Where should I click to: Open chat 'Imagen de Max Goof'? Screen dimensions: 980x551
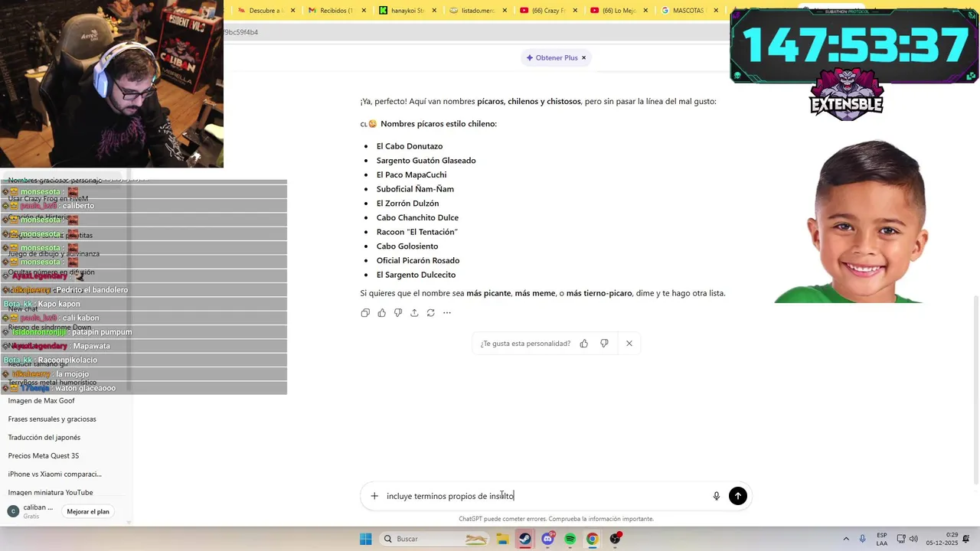point(41,400)
